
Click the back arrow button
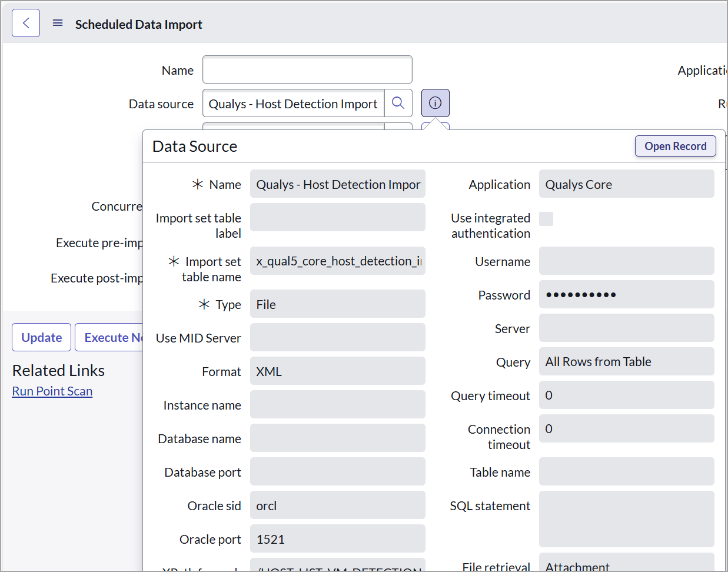26,24
